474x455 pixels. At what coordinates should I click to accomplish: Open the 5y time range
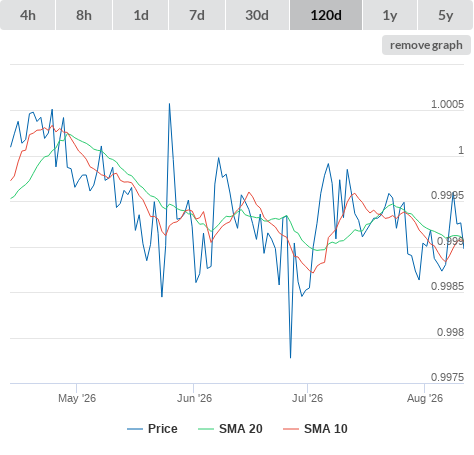pos(445,15)
